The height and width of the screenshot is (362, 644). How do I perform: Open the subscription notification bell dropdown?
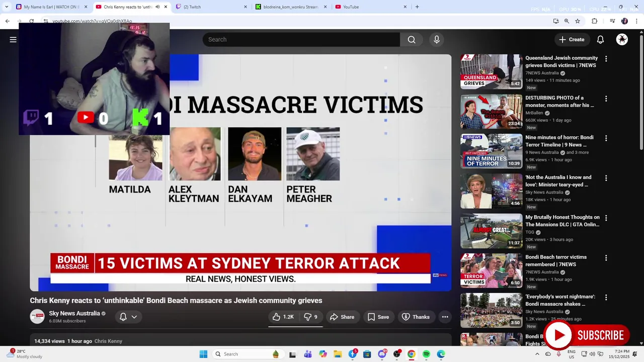tap(128, 317)
